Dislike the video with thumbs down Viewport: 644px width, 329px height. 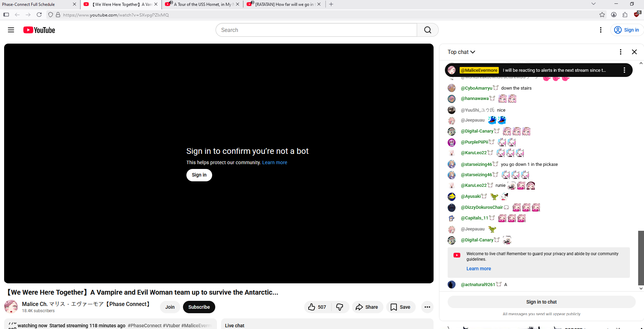[x=340, y=307]
